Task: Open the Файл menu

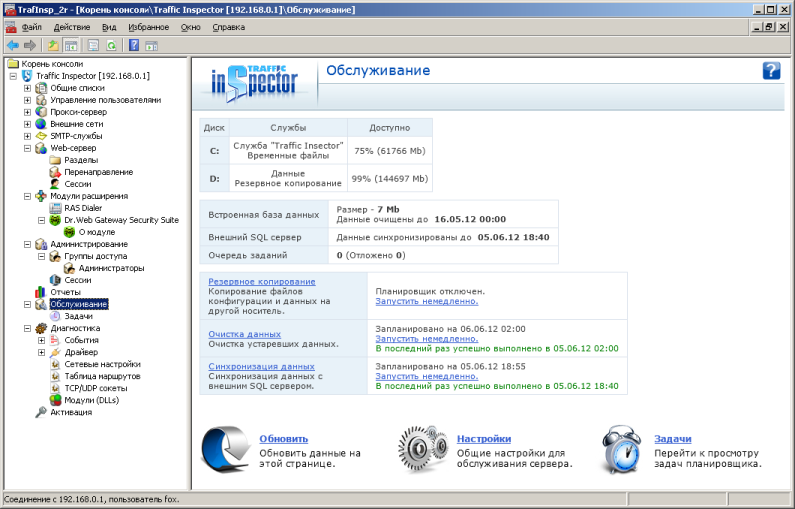Action: 32,27
